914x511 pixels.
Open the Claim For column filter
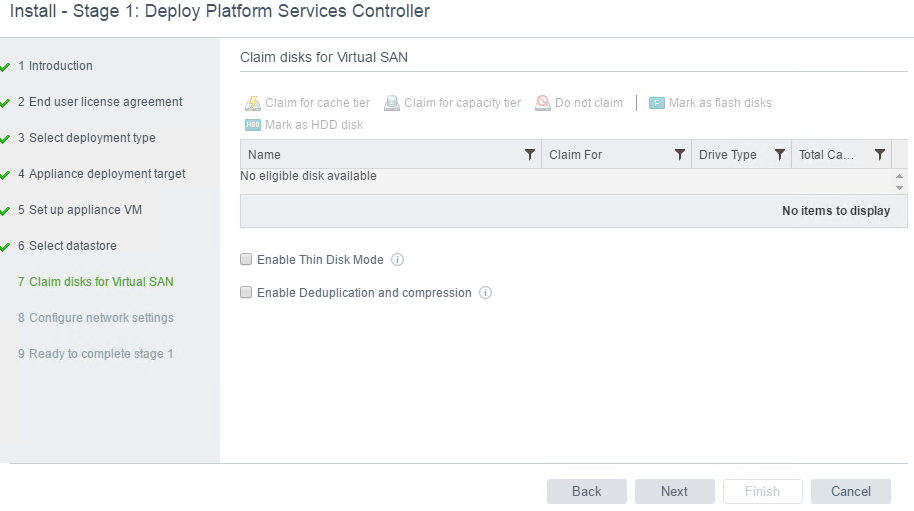680,154
